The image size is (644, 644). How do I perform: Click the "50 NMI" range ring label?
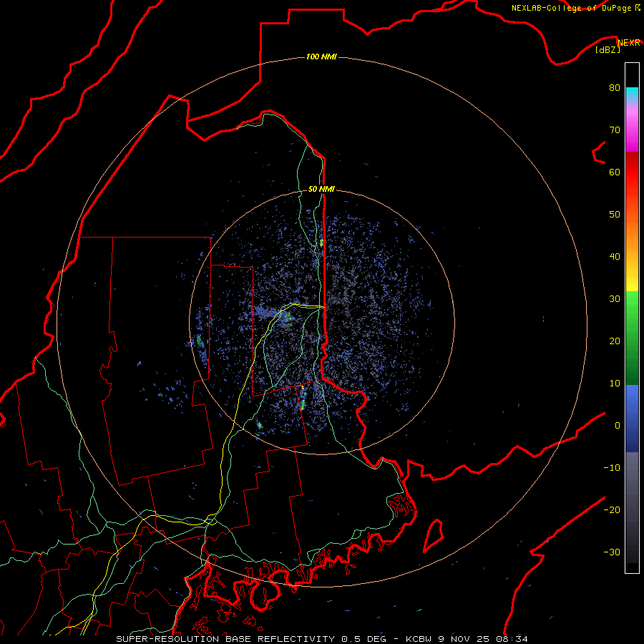pos(321,189)
